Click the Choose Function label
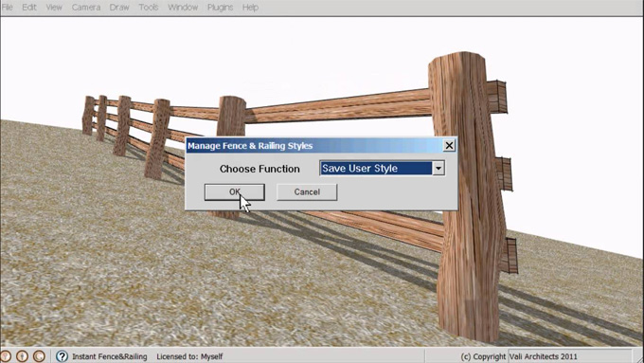 (259, 169)
